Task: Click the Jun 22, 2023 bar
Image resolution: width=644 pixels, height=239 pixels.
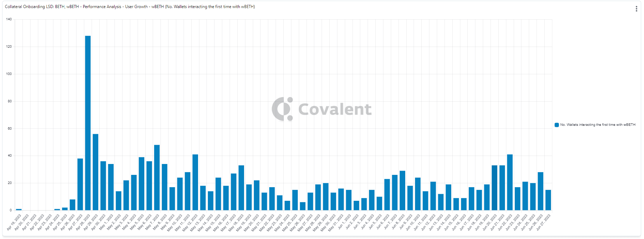Action: pyautogui.click(x=510, y=182)
